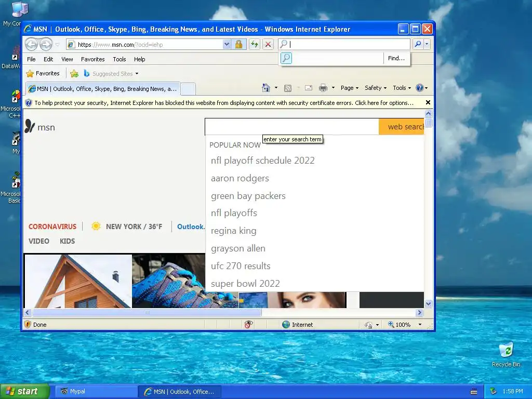This screenshot has width=532, height=399.
Task: Select suggestion nfl playoff schedule 2022
Action: click(x=262, y=161)
